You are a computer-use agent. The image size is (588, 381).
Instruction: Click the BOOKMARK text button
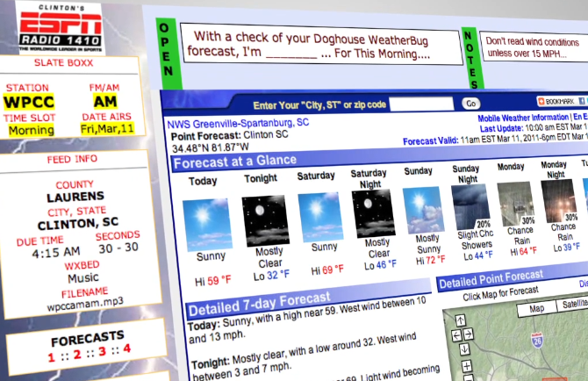560,101
